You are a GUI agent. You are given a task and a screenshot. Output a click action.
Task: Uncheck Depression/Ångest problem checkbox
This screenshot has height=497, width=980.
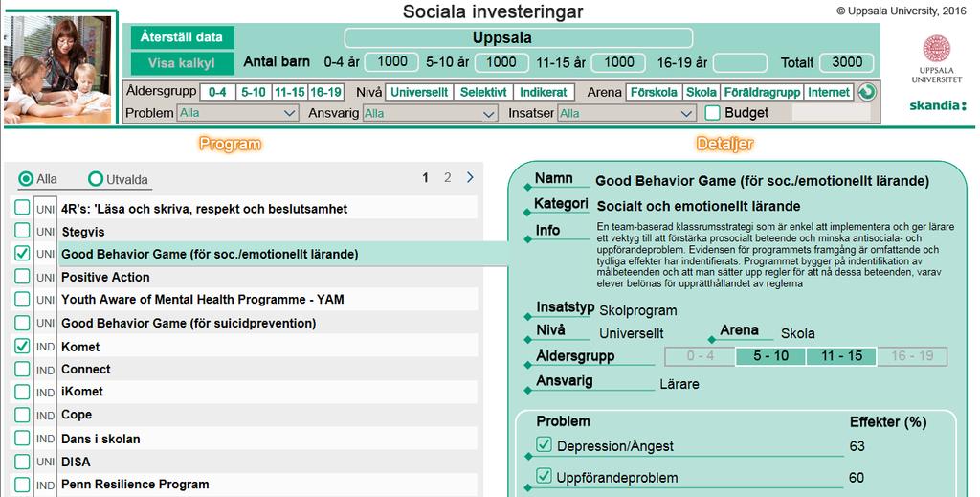coord(544,444)
